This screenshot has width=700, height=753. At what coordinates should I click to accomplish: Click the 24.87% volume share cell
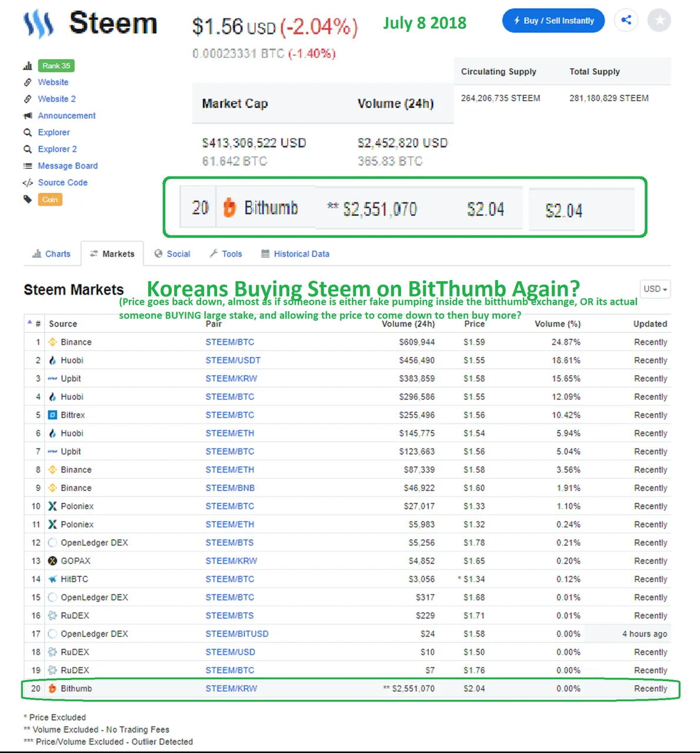point(566,342)
